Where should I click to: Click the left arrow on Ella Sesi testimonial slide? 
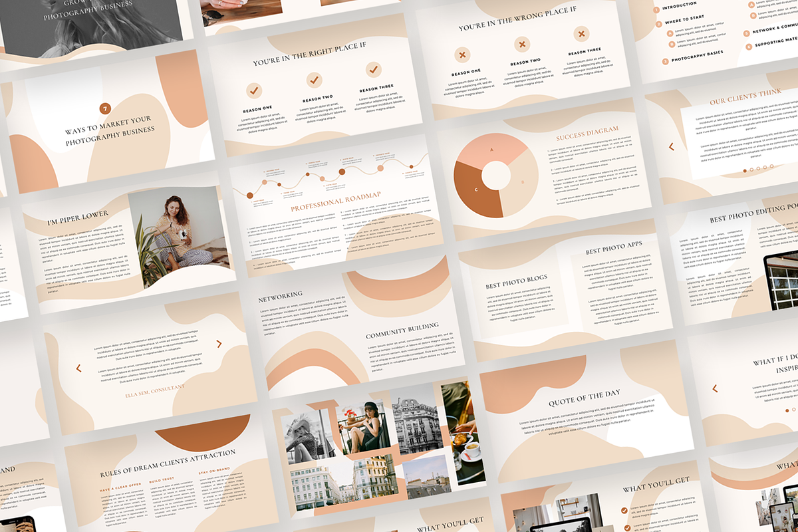[78, 368]
